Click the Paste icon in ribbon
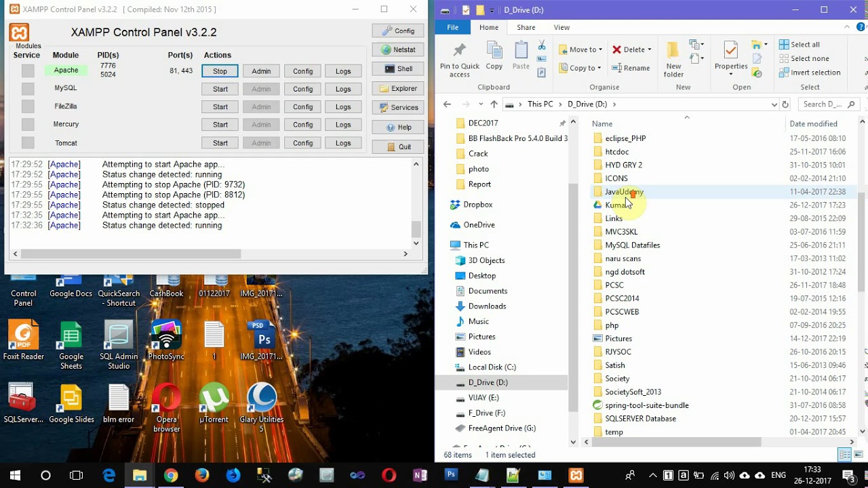Viewport: 868px width, 488px height. point(521,56)
